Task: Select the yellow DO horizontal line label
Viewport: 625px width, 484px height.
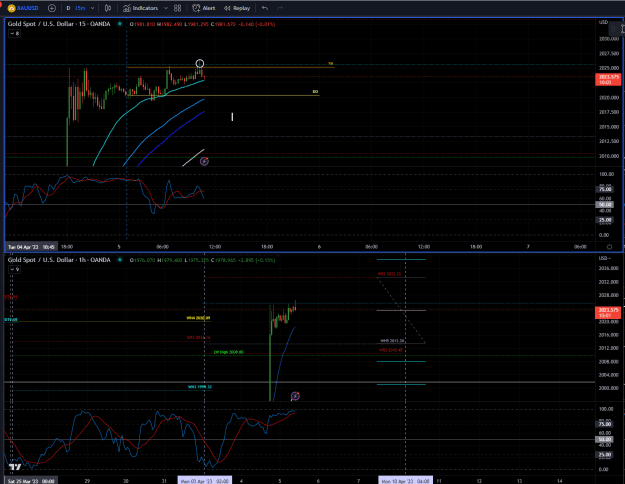Action: [315, 92]
